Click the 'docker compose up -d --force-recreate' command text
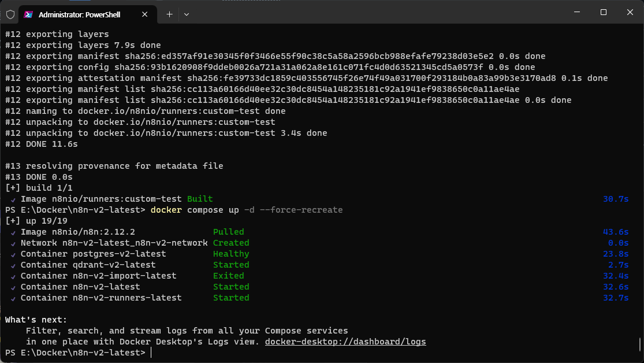Image resolution: width=644 pixels, height=363 pixels. (x=247, y=210)
